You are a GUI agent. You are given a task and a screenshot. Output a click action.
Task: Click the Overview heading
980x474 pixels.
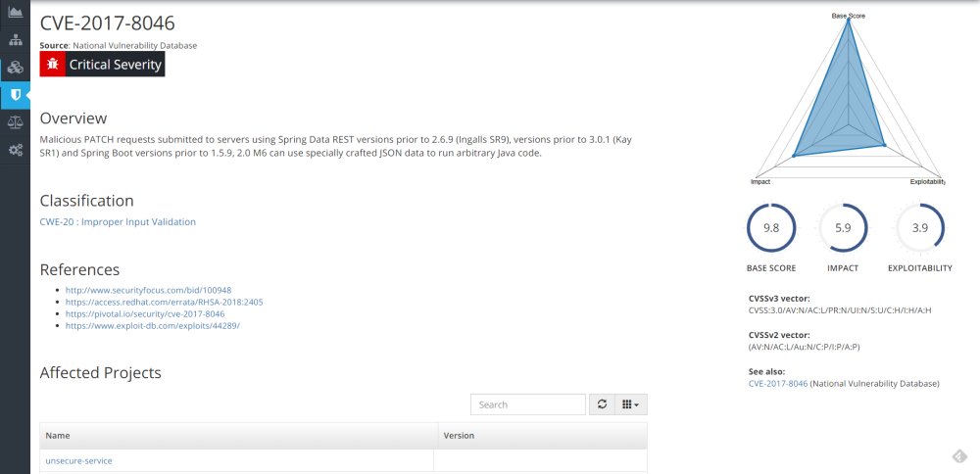73,118
